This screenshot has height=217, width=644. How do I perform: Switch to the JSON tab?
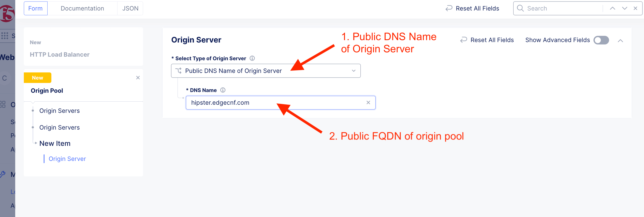point(130,8)
